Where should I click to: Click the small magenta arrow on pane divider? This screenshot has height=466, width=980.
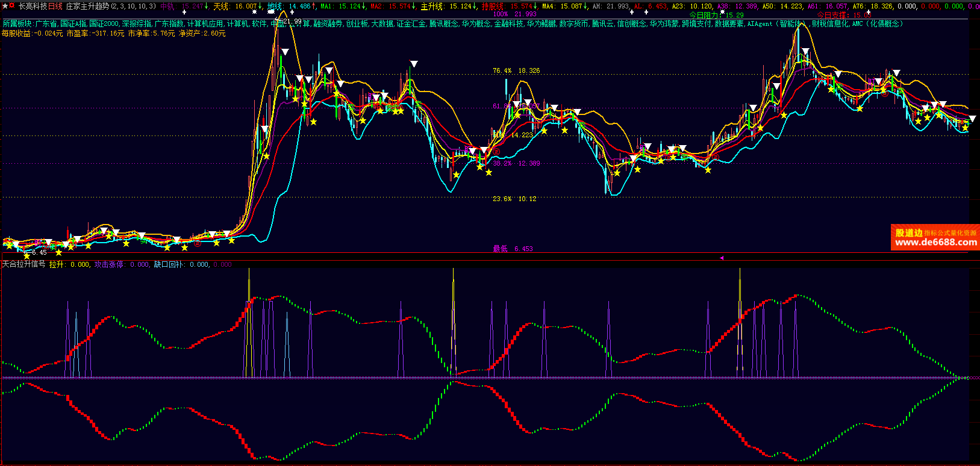tap(722, 258)
